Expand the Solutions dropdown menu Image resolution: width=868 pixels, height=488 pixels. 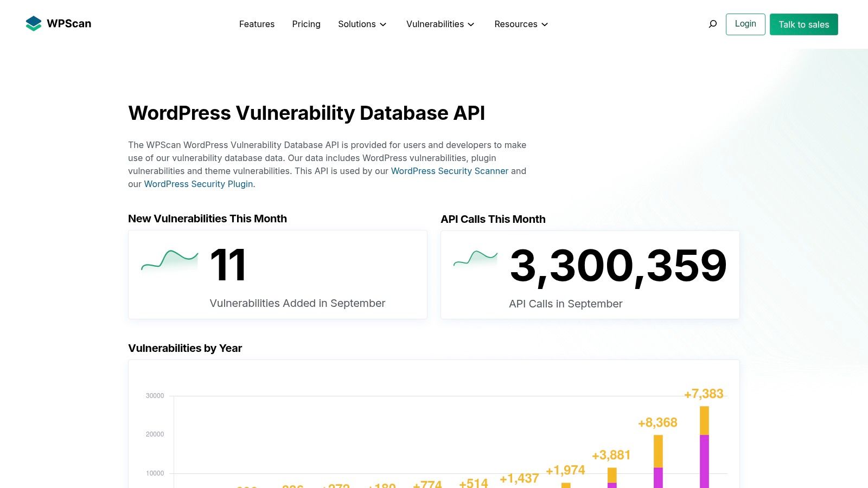tap(362, 24)
